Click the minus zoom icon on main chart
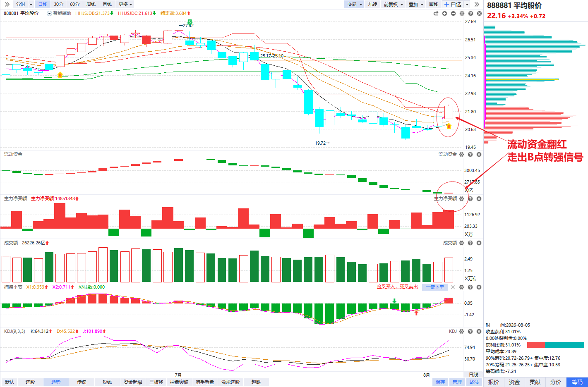The height and width of the screenshot is (387, 588). (x=453, y=14)
